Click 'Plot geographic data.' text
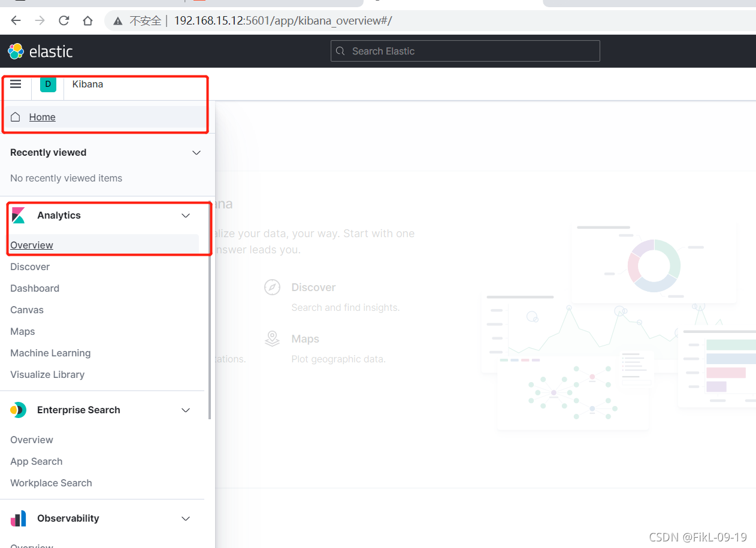Viewport: 756px width, 548px height. click(x=338, y=359)
